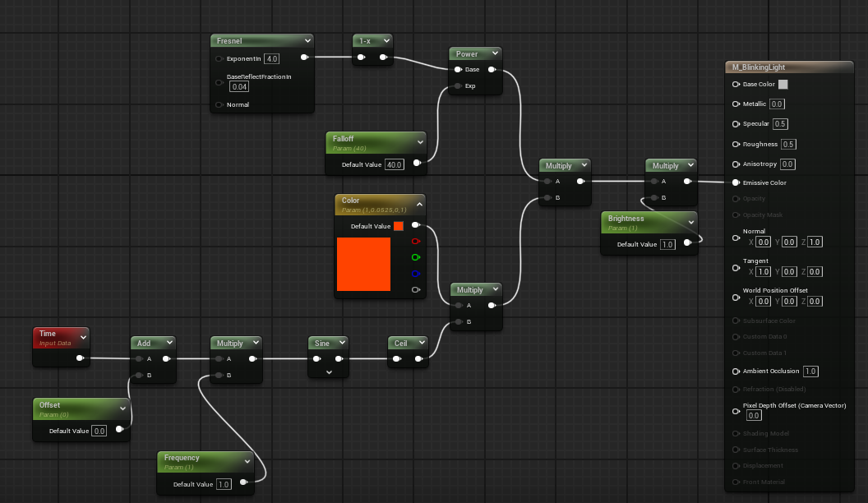This screenshot has width=868, height=503.
Task: Expand the Sine node bottom arrow
Action: click(x=329, y=372)
